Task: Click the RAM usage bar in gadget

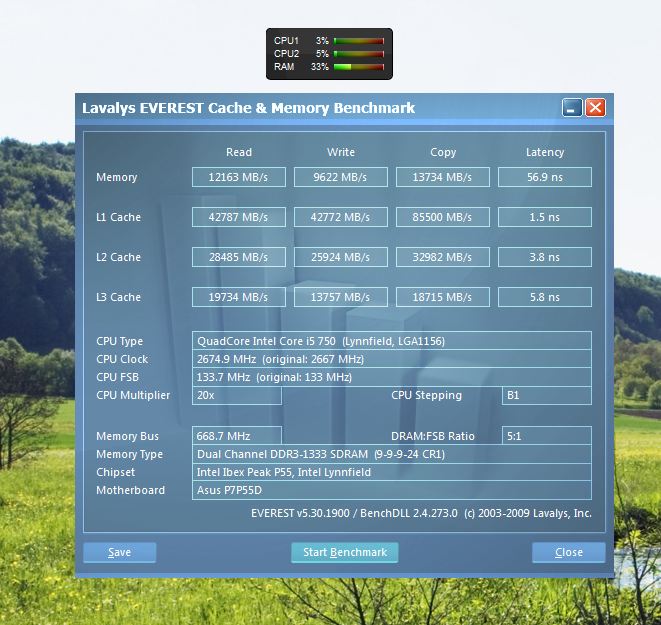Action: pos(359,67)
